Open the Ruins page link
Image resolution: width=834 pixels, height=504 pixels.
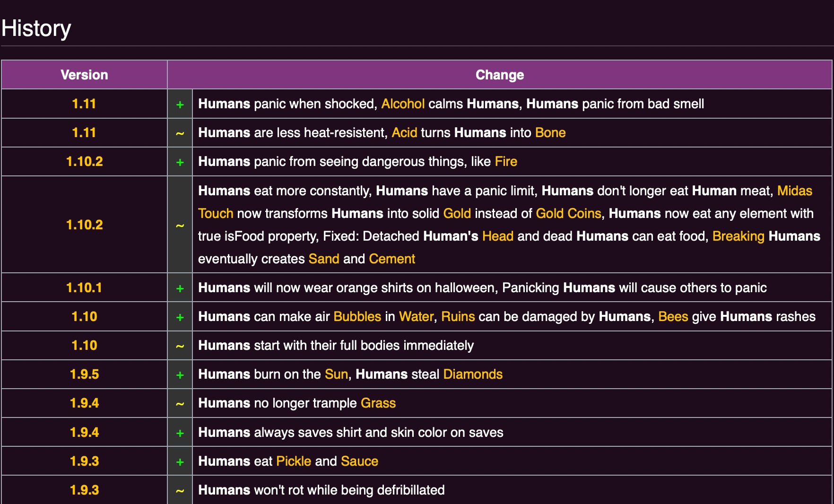click(x=458, y=317)
